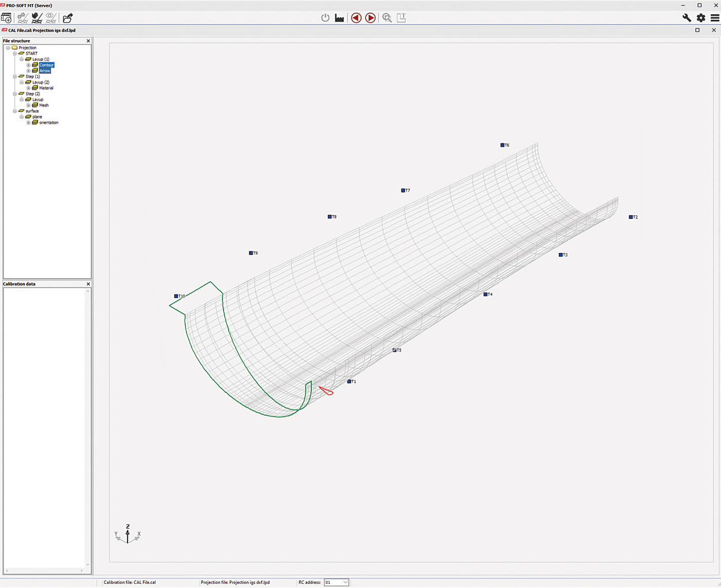Click the text measure icon beside the magnifier

pyautogui.click(x=401, y=18)
